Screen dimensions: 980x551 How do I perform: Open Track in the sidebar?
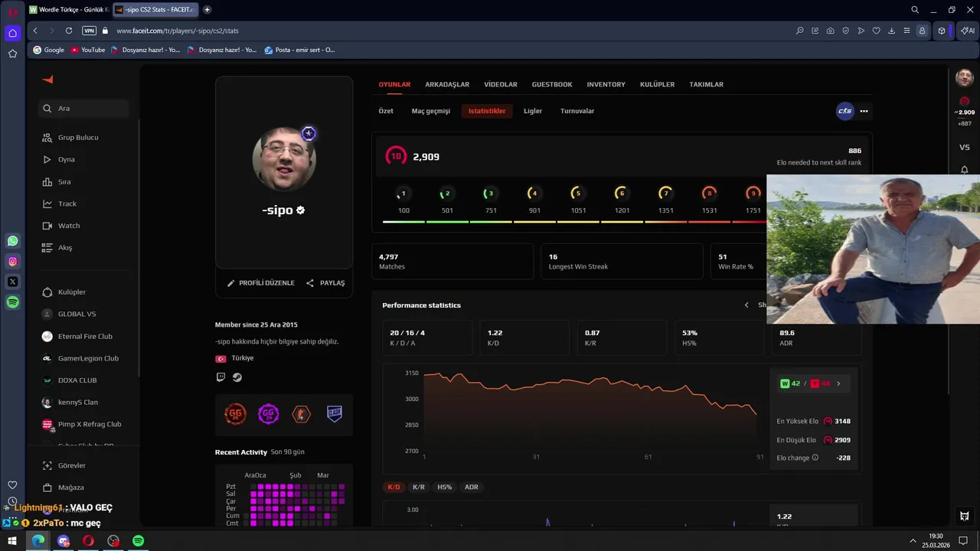tap(67, 204)
